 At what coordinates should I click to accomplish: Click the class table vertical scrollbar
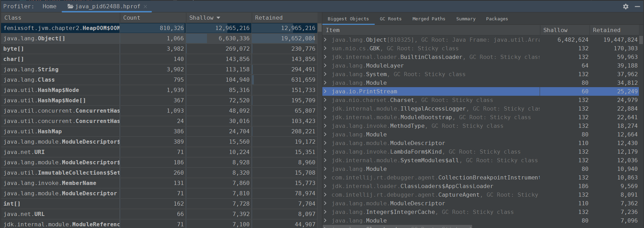tap(320, 28)
